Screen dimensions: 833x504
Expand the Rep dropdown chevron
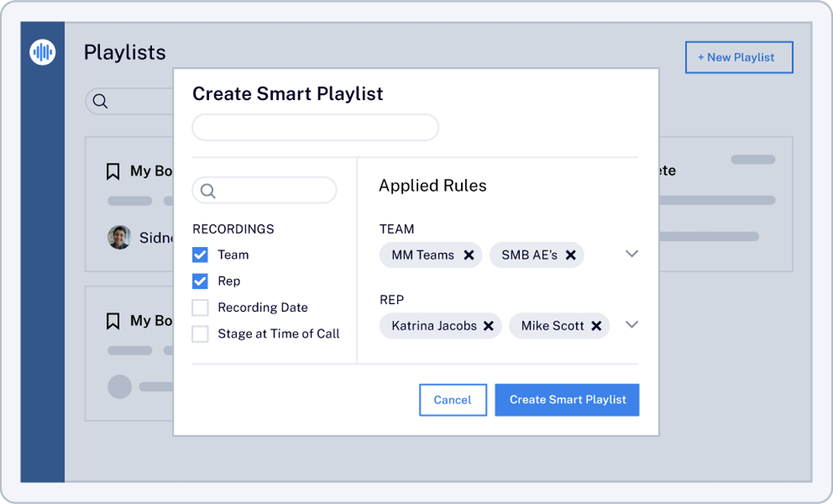pos(632,325)
